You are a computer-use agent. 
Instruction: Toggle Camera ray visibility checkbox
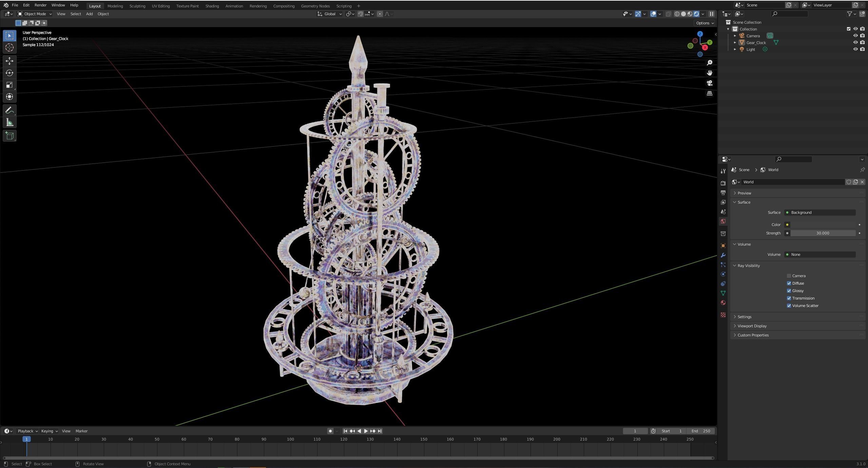click(x=789, y=276)
